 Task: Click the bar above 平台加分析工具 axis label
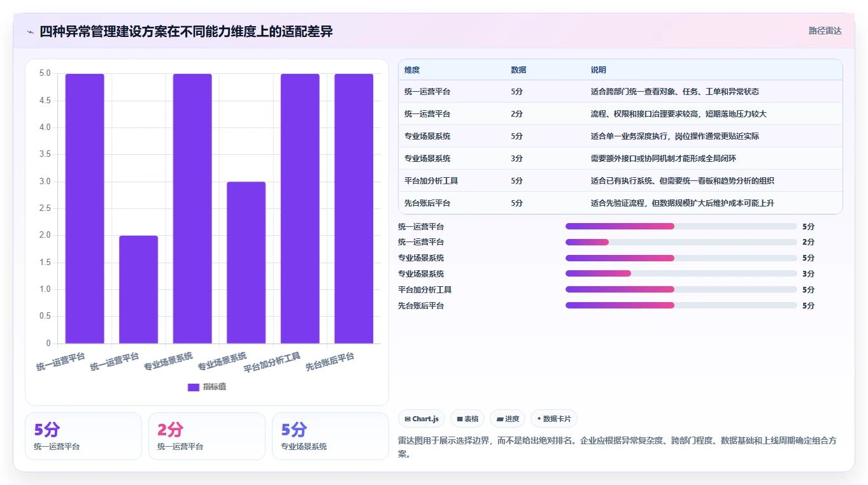coord(300,208)
